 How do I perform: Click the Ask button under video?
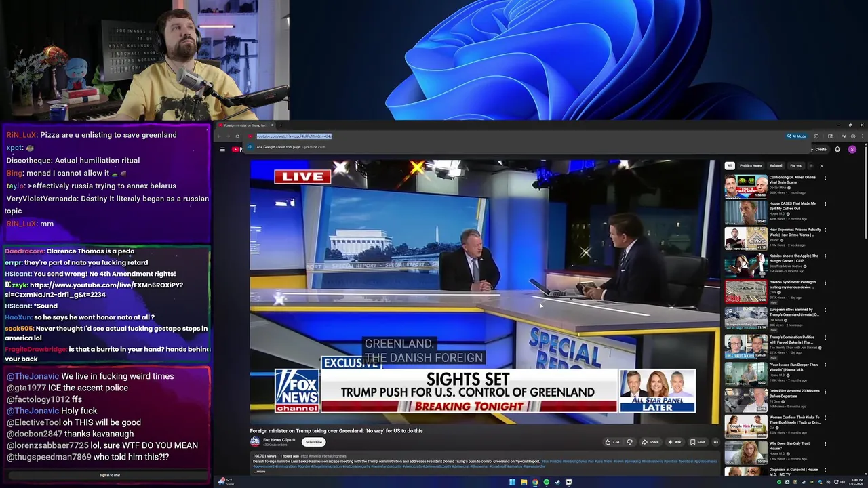point(675,442)
